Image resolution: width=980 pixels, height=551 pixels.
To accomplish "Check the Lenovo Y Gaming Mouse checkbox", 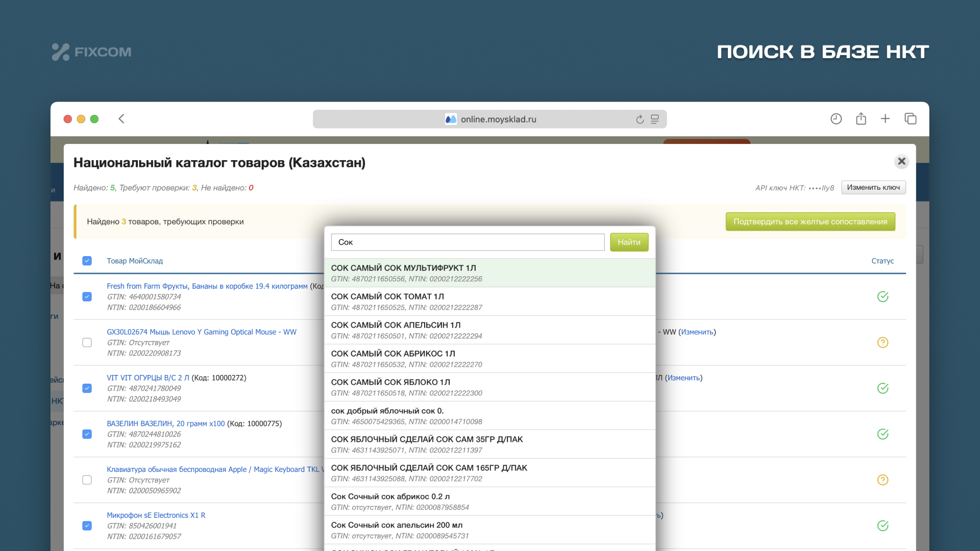I will pos(87,342).
